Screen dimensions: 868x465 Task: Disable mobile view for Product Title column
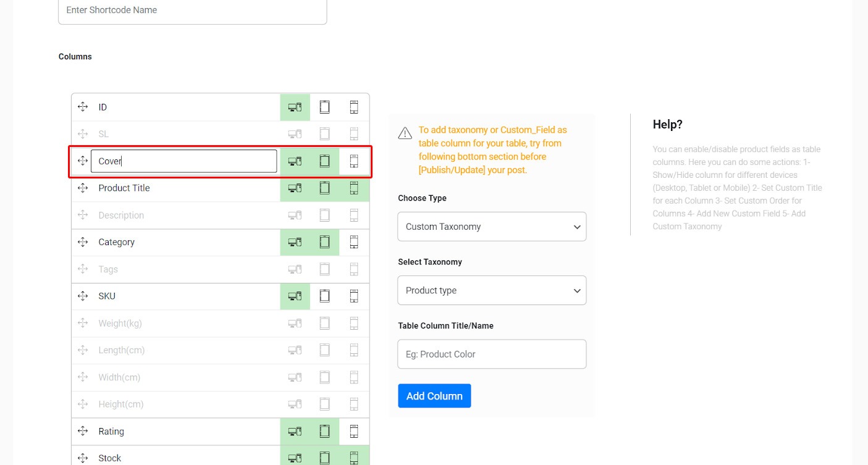click(354, 188)
